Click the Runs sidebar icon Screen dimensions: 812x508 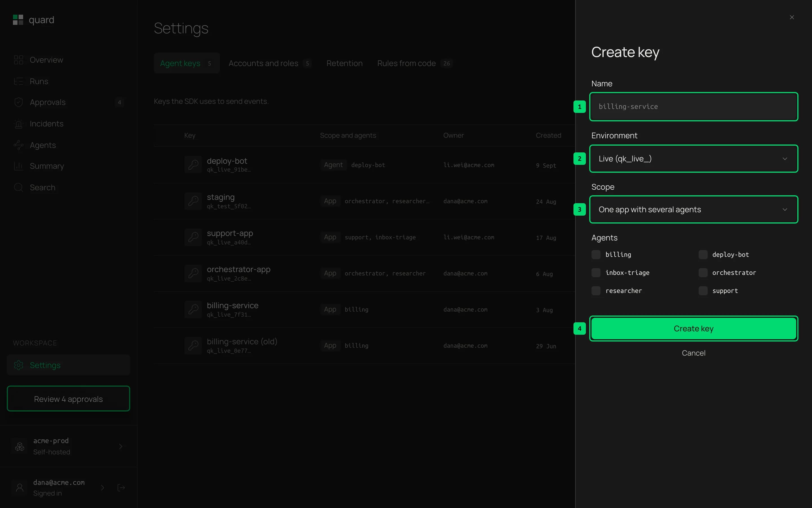click(x=18, y=81)
